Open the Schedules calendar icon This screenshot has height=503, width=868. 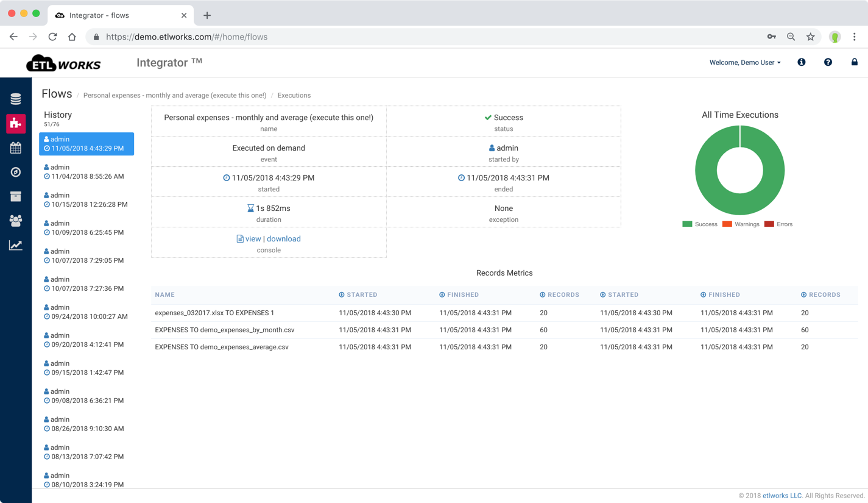pos(15,148)
